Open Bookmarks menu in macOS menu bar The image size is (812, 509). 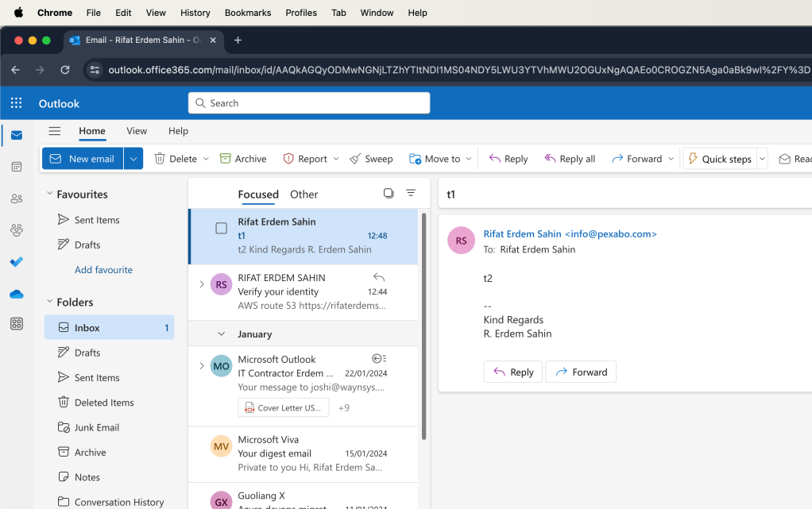click(x=248, y=13)
